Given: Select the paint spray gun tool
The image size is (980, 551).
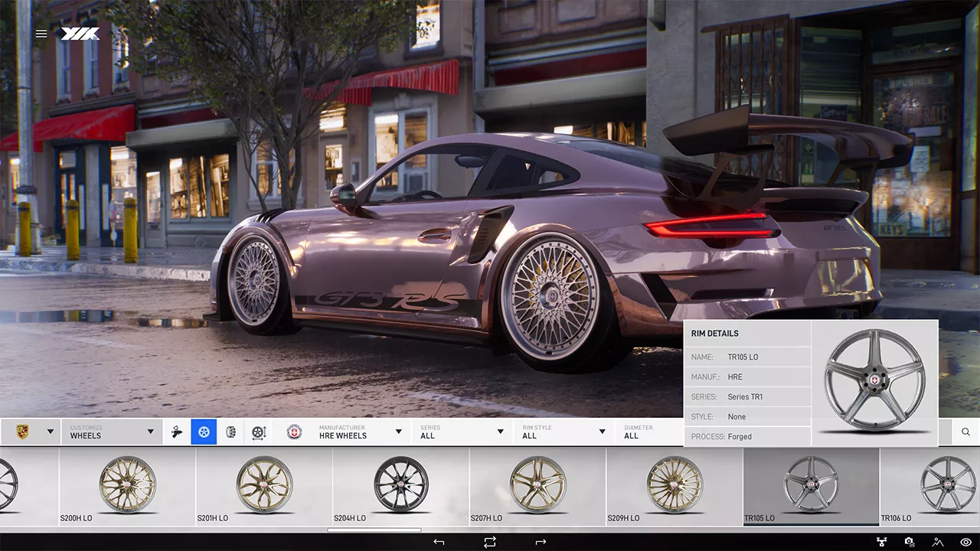Looking at the screenshot, I should click(x=177, y=432).
